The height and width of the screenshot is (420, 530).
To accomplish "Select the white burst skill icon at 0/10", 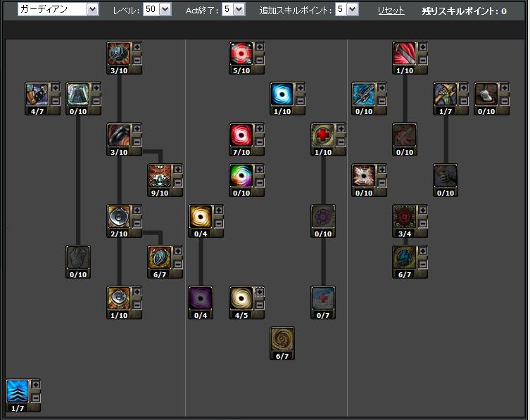I will tap(364, 176).
